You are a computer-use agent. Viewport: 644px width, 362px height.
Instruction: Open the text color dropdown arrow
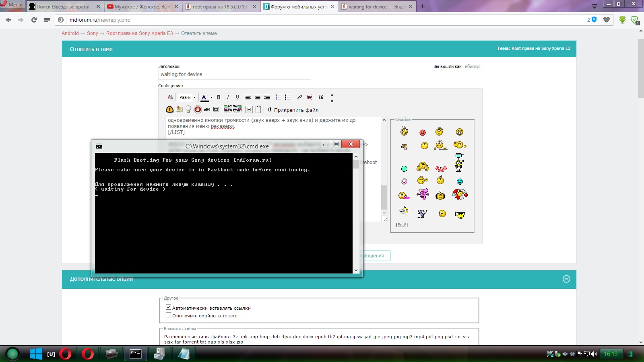click(211, 97)
